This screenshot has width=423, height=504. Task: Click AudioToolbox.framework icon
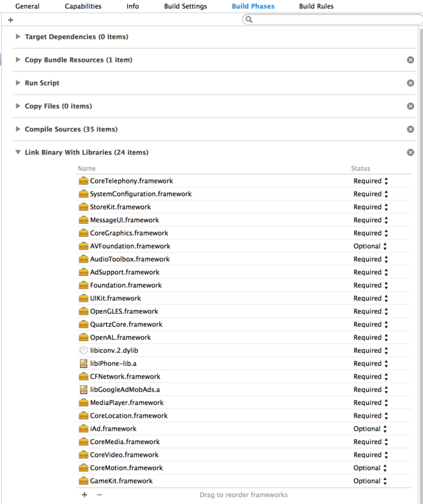pyautogui.click(x=83, y=259)
